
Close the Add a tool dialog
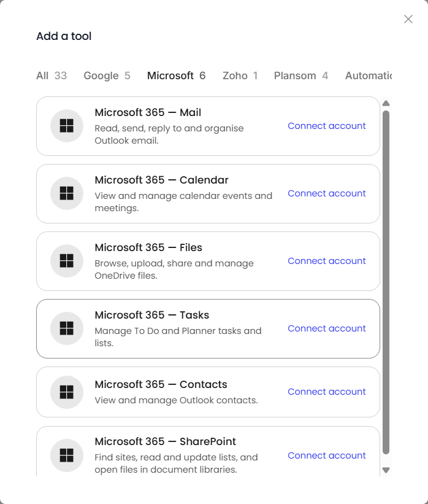[x=408, y=19]
